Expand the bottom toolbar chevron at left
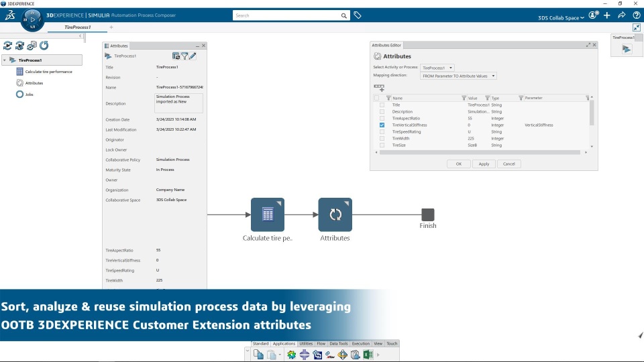The height and width of the screenshot is (362, 644). (x=248, y=351)
